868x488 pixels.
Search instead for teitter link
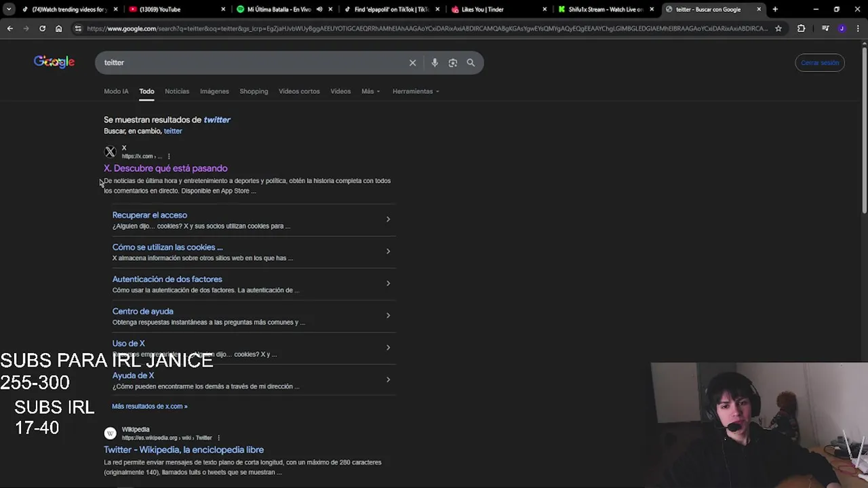[x=173, y=131]
